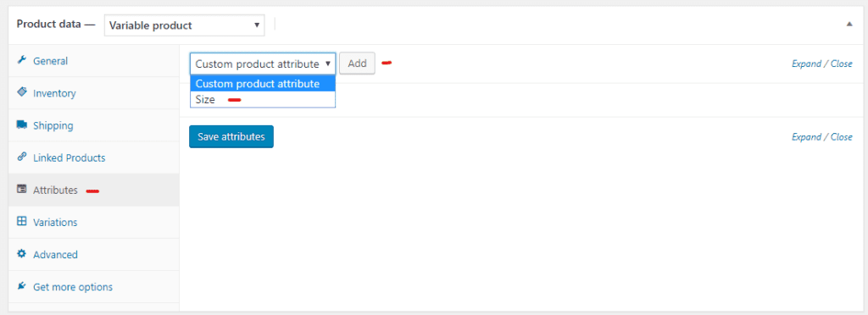Viewport: 868px width, 315px height.
Task: Open the Variable product type dropdown
Action: coord(184,25)
